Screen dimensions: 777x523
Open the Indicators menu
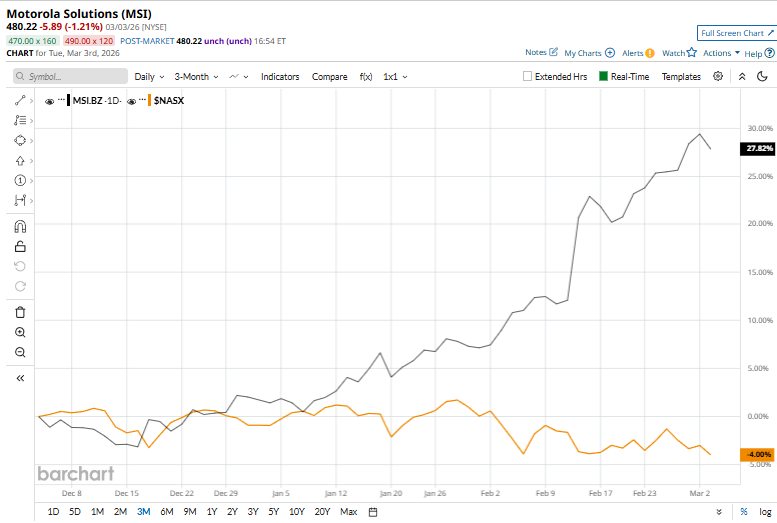280,76
